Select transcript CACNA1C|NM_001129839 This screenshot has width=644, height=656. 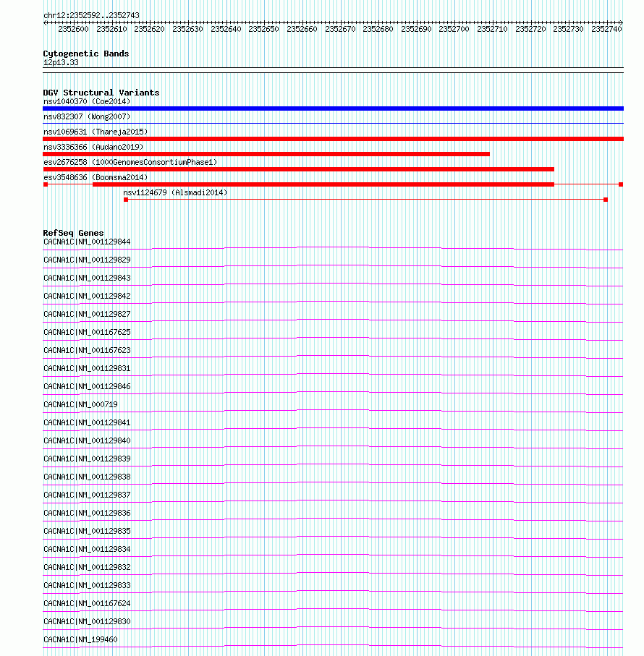pyautogui.click(x=87, y=459)
